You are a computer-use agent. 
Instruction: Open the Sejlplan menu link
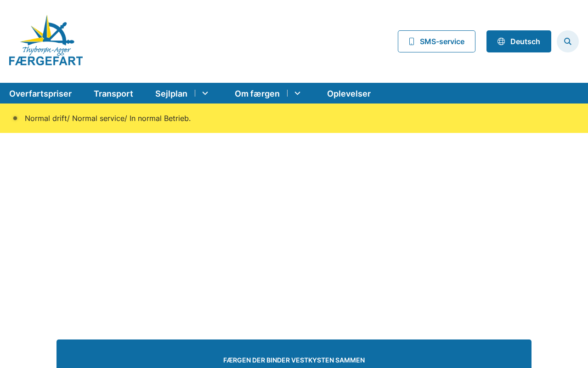171,93
